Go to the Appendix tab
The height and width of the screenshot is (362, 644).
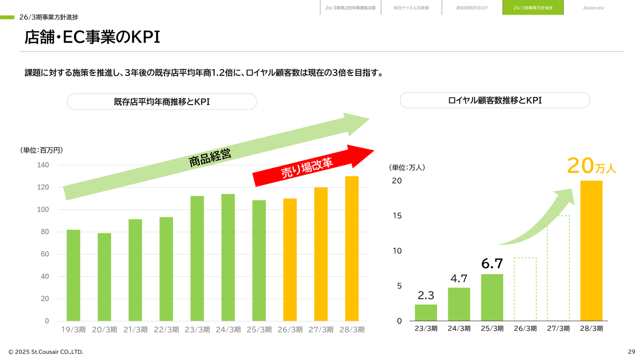tap(594, 8)
